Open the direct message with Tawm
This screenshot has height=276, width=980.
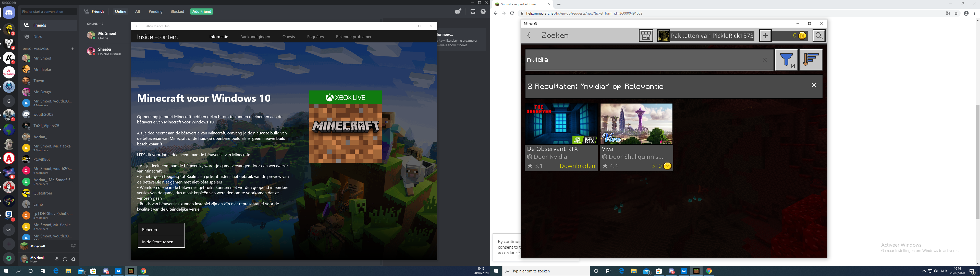[49, 80]
